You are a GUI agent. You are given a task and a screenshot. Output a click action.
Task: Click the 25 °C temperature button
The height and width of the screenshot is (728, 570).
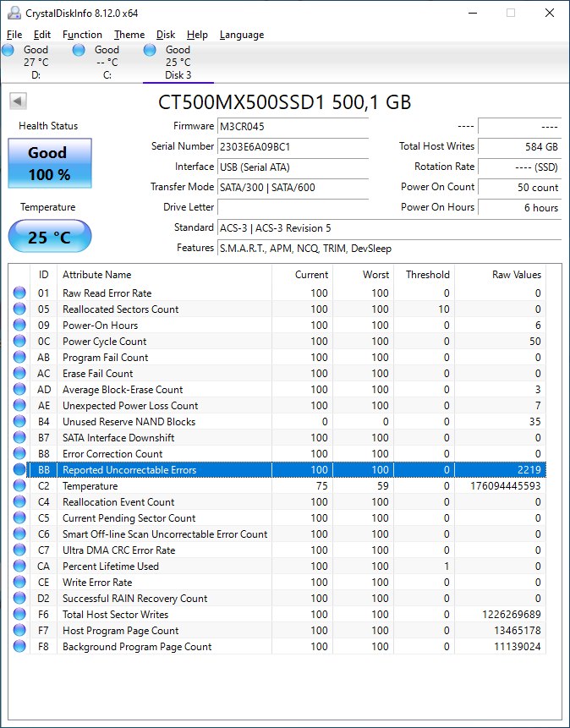click(x=49, y=237)
